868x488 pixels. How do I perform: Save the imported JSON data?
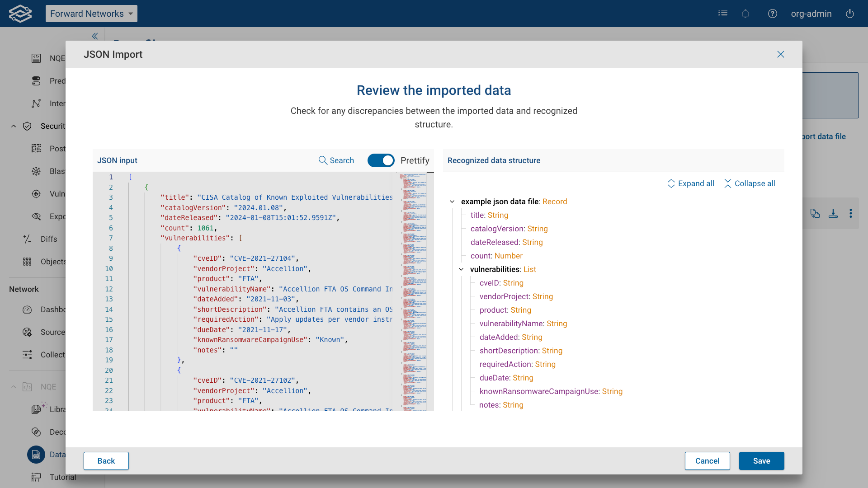pyautogui.click(x=761, y=461)
